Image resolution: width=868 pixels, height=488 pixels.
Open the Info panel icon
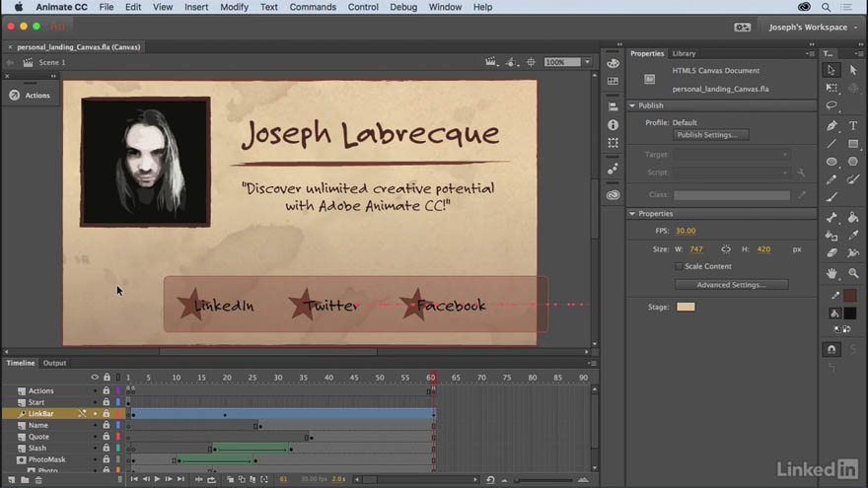pyautogui.click(x=613, y=125)
